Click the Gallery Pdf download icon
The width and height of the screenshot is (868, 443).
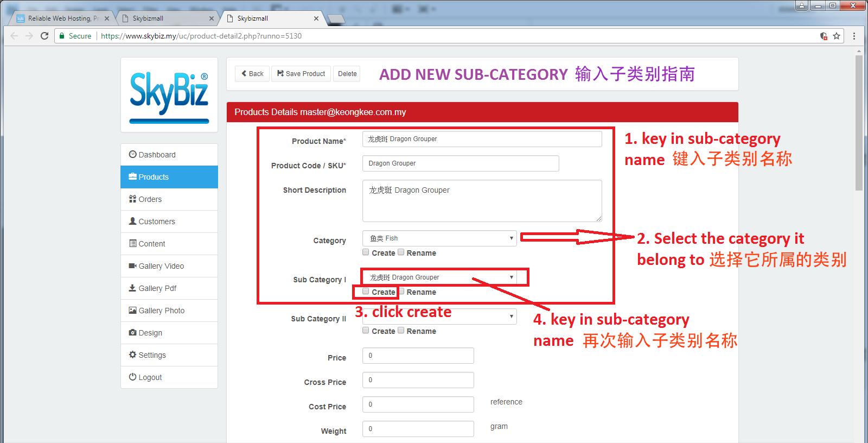132,288
